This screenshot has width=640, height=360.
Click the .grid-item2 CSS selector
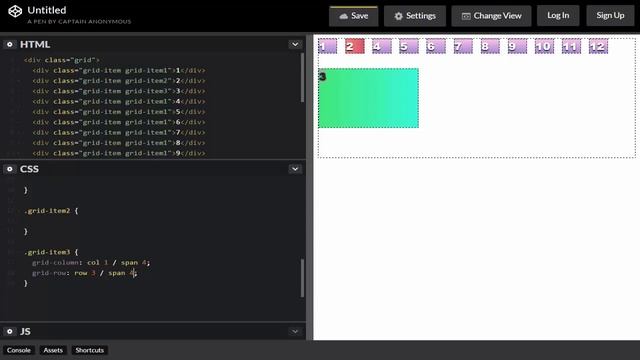point(47,211)
